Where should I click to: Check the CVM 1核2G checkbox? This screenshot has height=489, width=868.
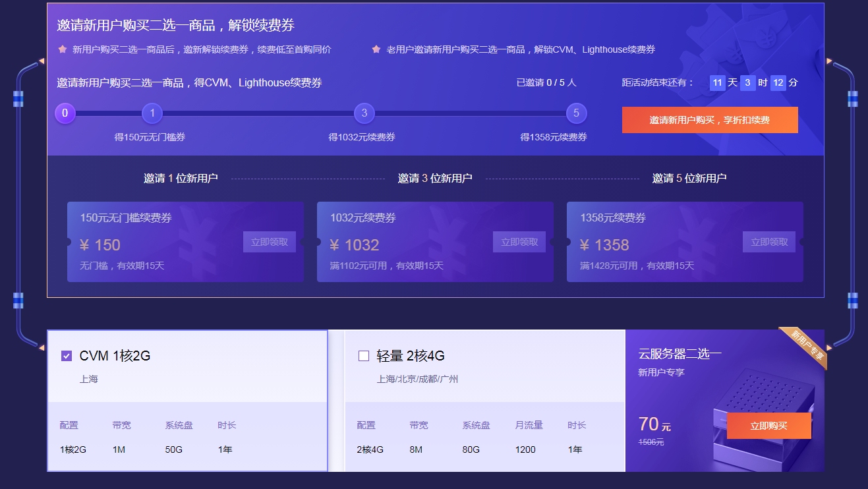[67, 356]
